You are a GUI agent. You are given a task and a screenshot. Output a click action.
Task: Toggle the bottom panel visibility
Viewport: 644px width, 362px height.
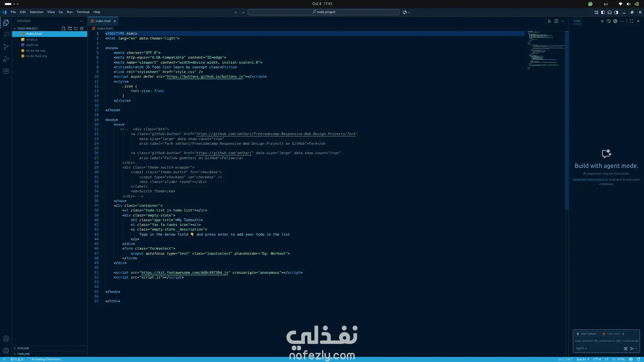tap(609, 12)
